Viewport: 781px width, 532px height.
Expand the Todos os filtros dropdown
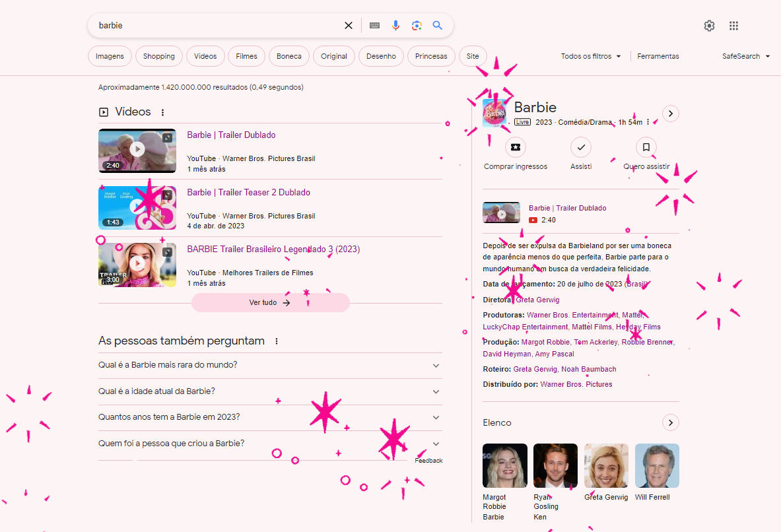[x=591, y=56]
